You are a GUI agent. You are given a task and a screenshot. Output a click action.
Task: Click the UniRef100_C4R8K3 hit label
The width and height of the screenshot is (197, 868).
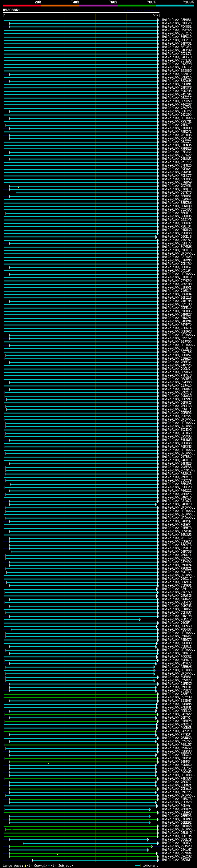coord(177,504)
